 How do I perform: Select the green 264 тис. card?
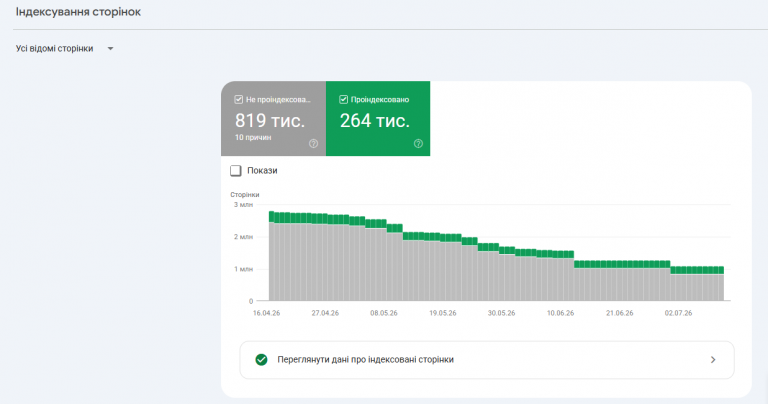tap(378, 119)
